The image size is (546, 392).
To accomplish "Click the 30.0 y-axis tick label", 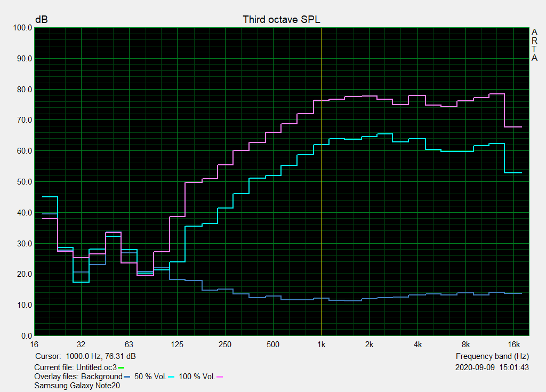I will [x=25, y=244].
